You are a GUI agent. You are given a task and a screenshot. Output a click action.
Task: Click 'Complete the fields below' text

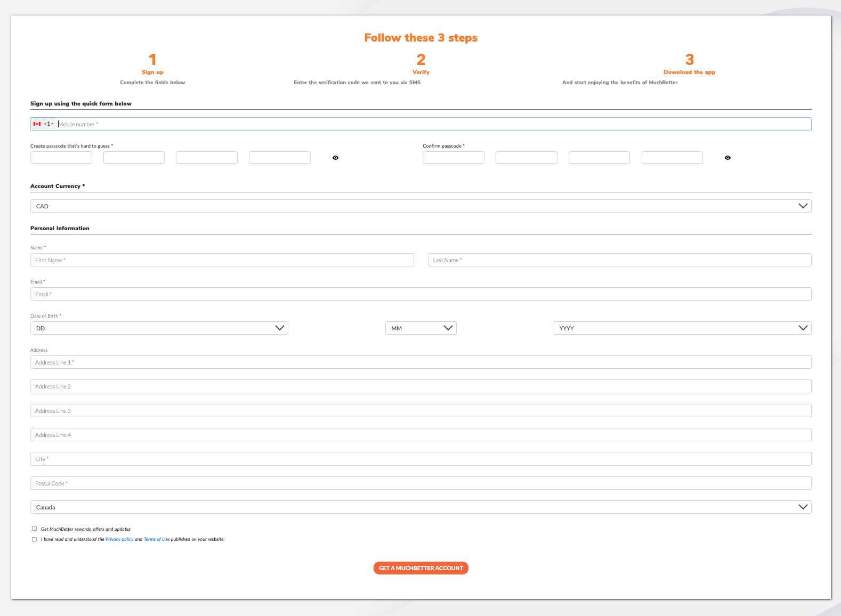152,83
